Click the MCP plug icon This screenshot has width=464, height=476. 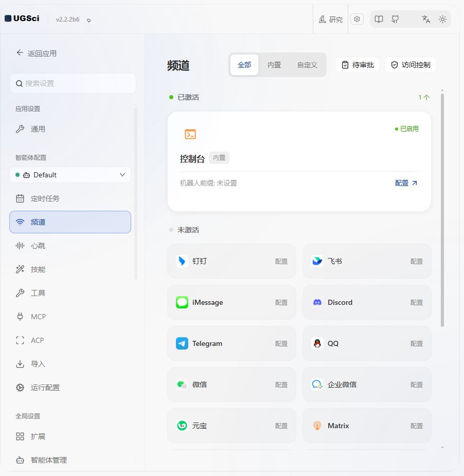tap(20, 317)
